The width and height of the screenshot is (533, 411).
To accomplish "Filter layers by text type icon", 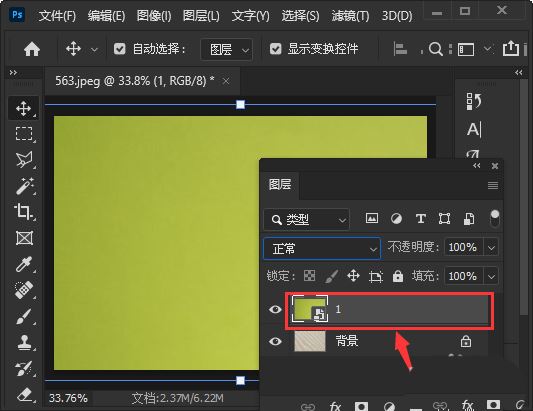I will 420,219.
